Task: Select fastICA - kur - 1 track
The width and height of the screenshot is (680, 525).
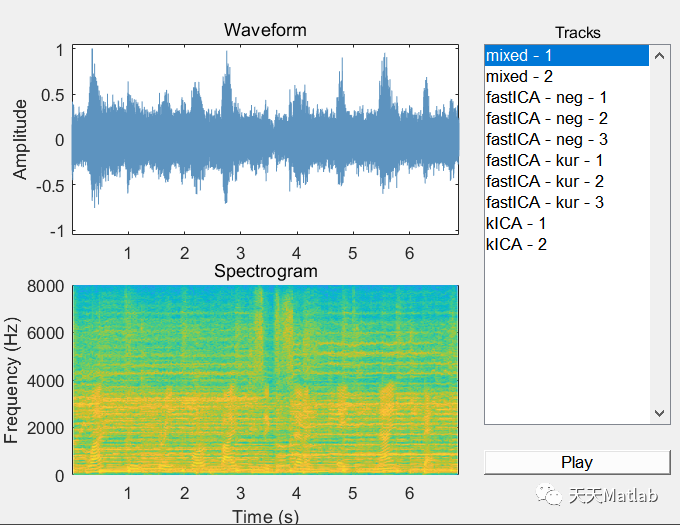Action: (x=566, y=160)
